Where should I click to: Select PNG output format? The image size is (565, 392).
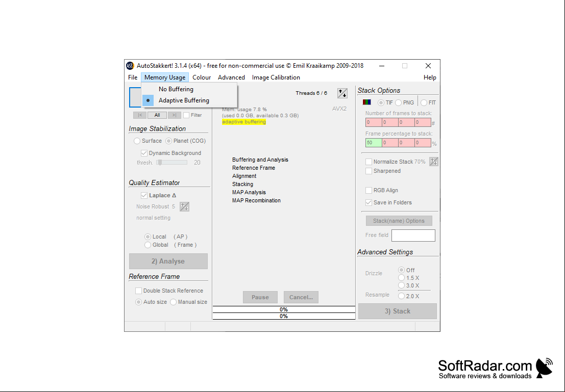point(405,102)
